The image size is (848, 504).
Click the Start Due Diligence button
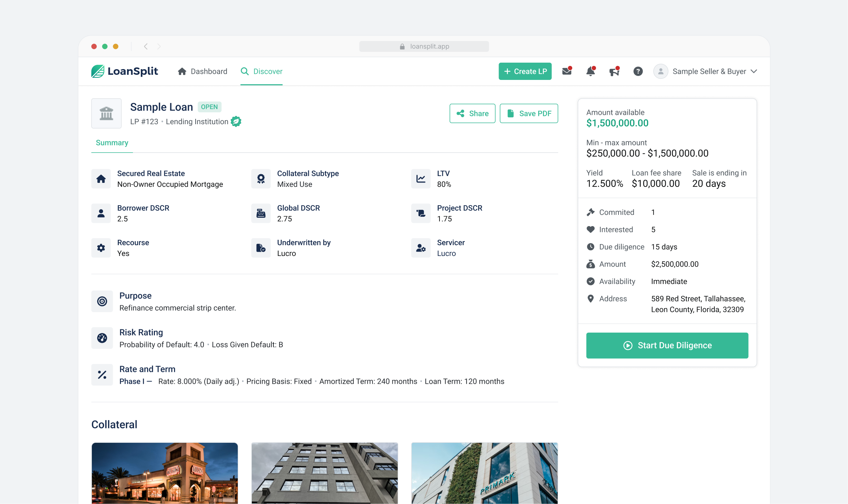point(667,345)
